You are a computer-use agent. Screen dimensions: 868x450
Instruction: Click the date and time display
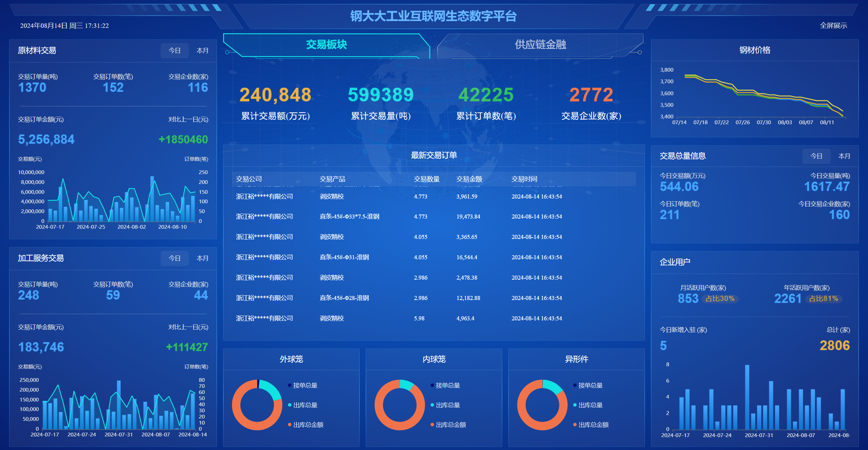(65, 25)
